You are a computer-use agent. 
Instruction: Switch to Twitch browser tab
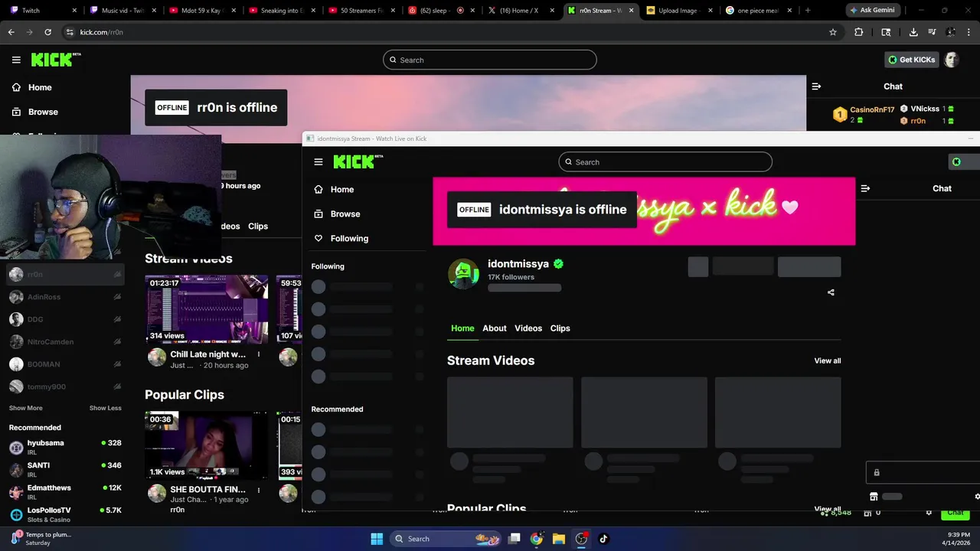[x=41, y=11]
